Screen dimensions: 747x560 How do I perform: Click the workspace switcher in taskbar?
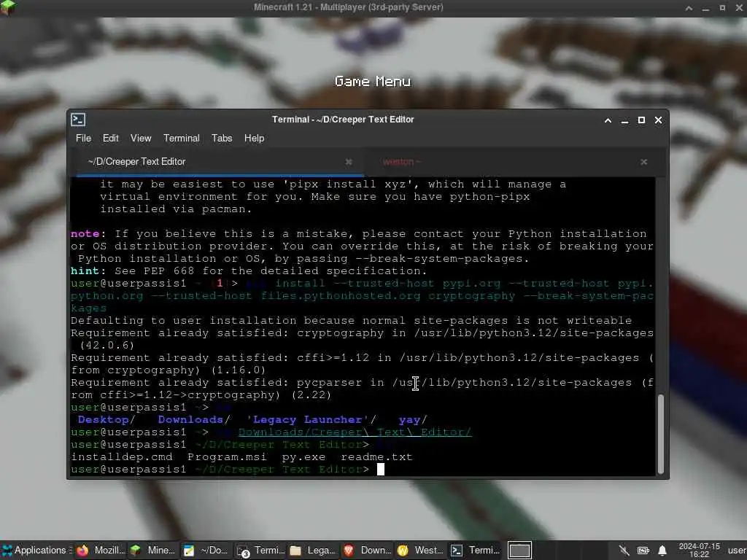click(519, 551)
